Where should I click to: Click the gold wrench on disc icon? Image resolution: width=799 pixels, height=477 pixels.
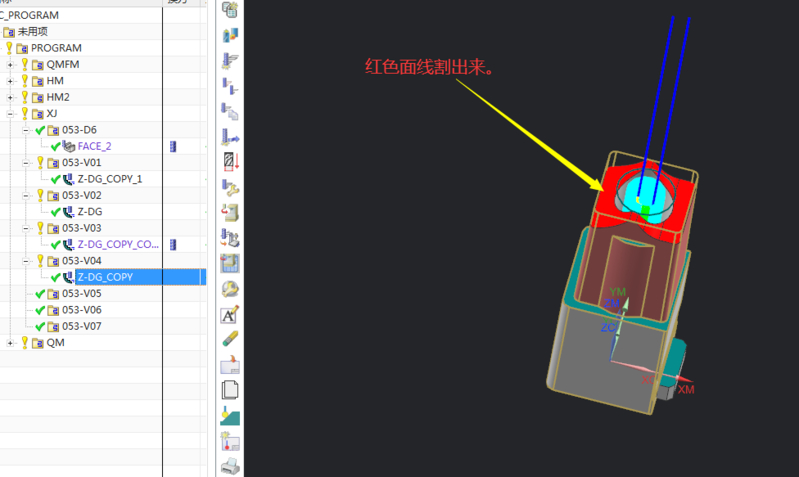(229, 289)
